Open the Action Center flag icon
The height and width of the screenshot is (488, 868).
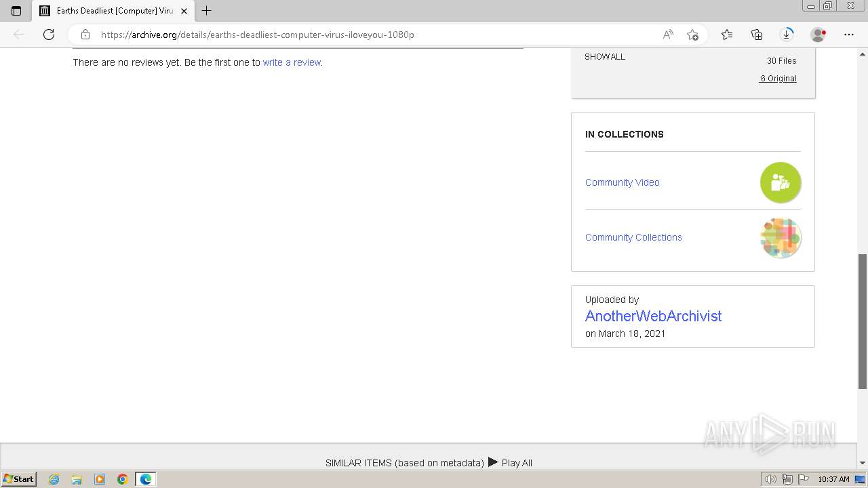coord(804,479)
